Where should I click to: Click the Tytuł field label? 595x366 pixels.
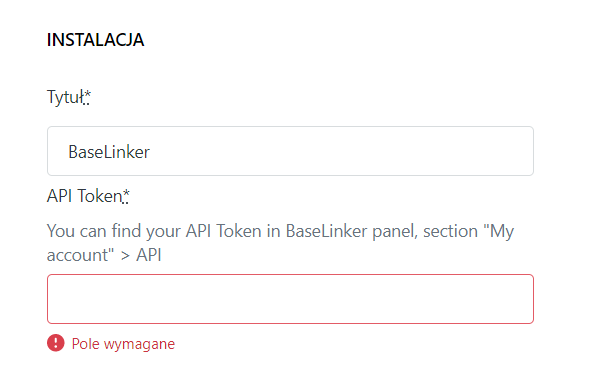pyautogui.click(x=65, y=97)
